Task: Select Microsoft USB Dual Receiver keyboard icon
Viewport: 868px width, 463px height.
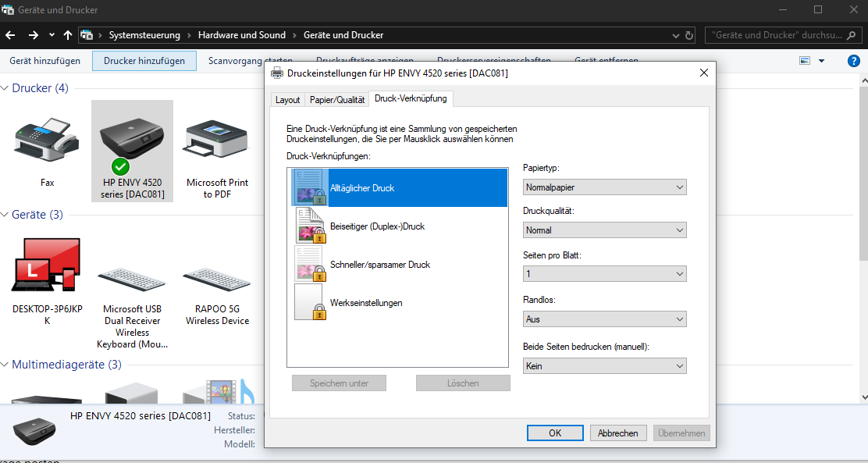Action: point(132,280)
